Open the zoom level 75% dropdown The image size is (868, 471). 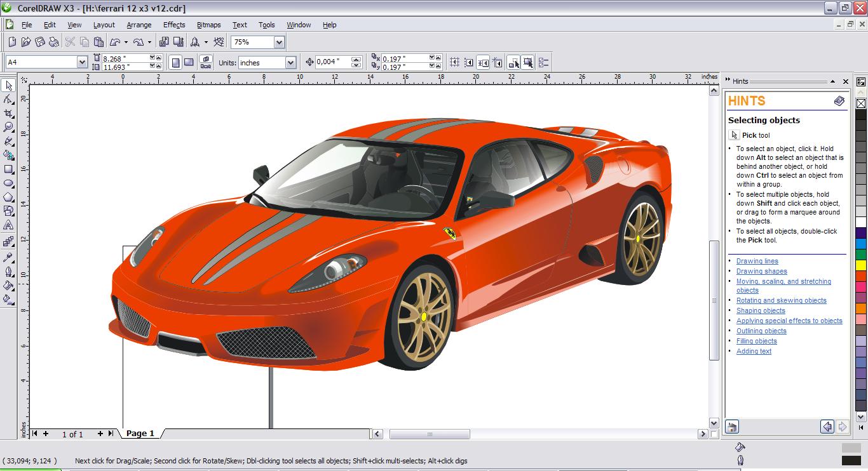tap(279, 42)
